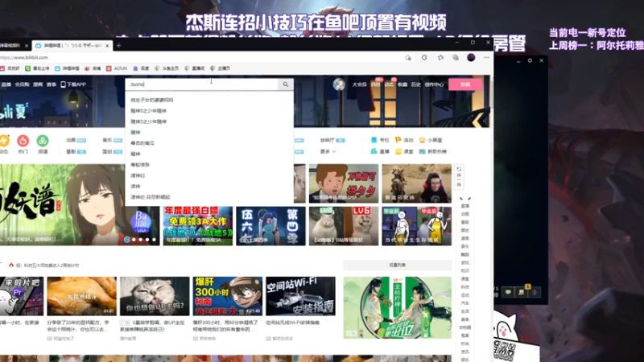The height and width of the screenshot is (362, 644).
Task: Open the green 频道 icon
Action: point(43,141)
